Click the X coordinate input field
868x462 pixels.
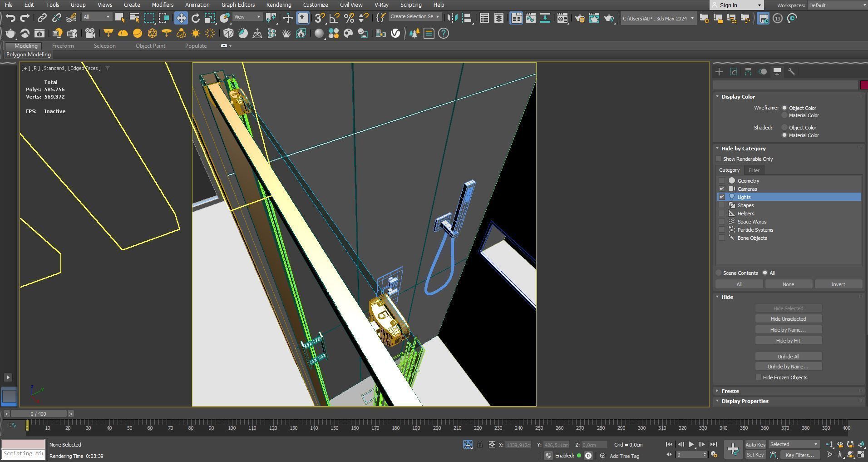(x=518, y=445)
